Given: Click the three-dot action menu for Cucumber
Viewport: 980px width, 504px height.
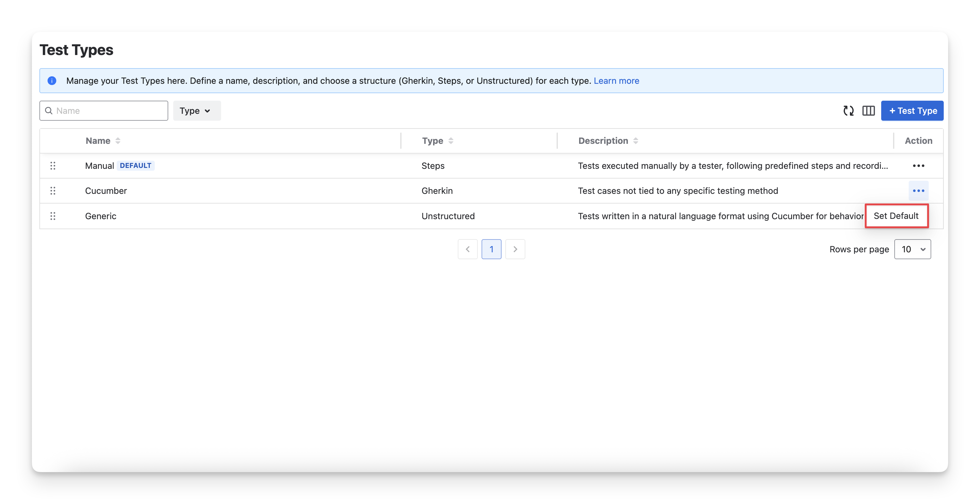Looking at the screenshot, I should click(x=918, y=191).
